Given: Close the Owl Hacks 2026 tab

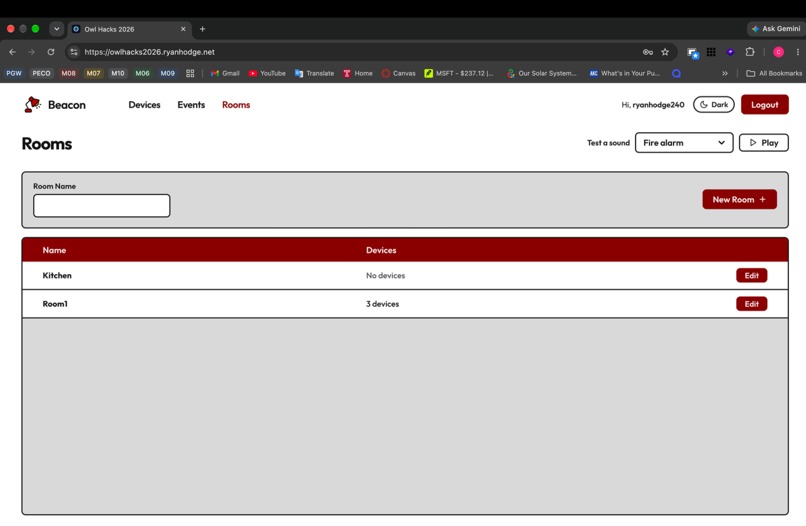Looking at the screenshot, I should (183, 29).
